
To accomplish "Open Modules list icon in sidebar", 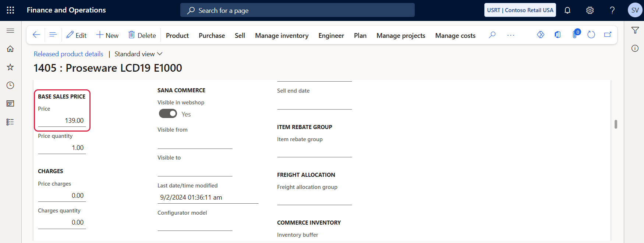I will [10, 122].
